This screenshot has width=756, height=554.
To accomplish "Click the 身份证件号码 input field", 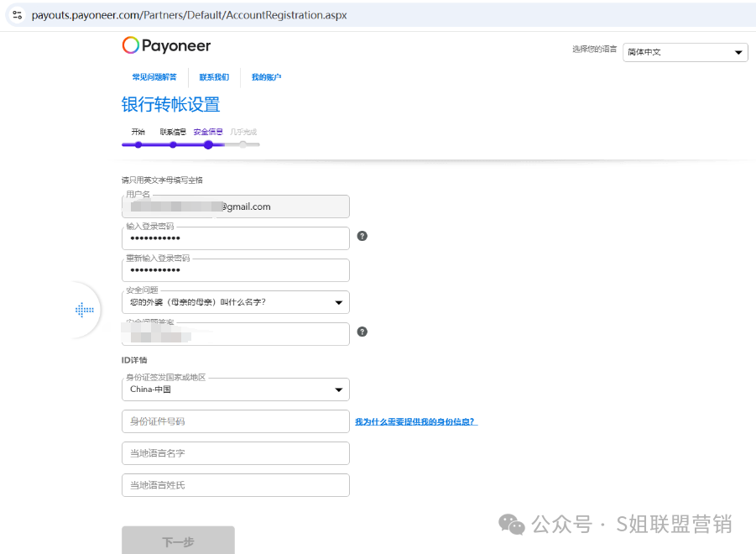I will pos(236,421).
